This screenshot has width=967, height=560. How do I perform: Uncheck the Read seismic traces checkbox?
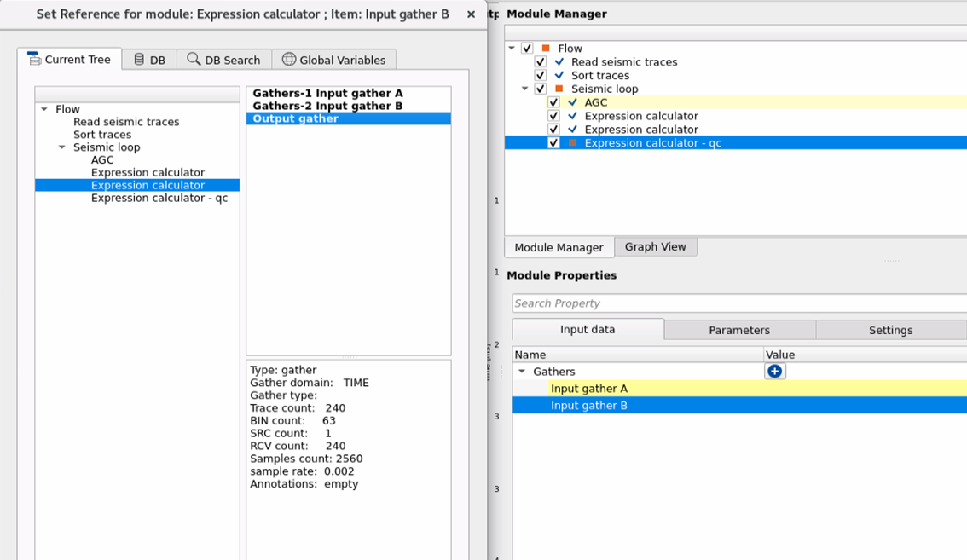540,62
